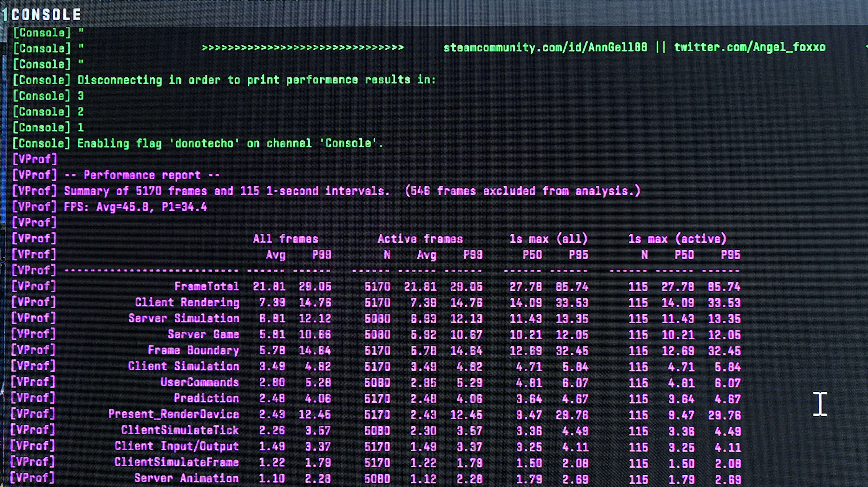Click the Present_RenderDevice row label
This screenshot has width=868, height=487.
[174, 414]
